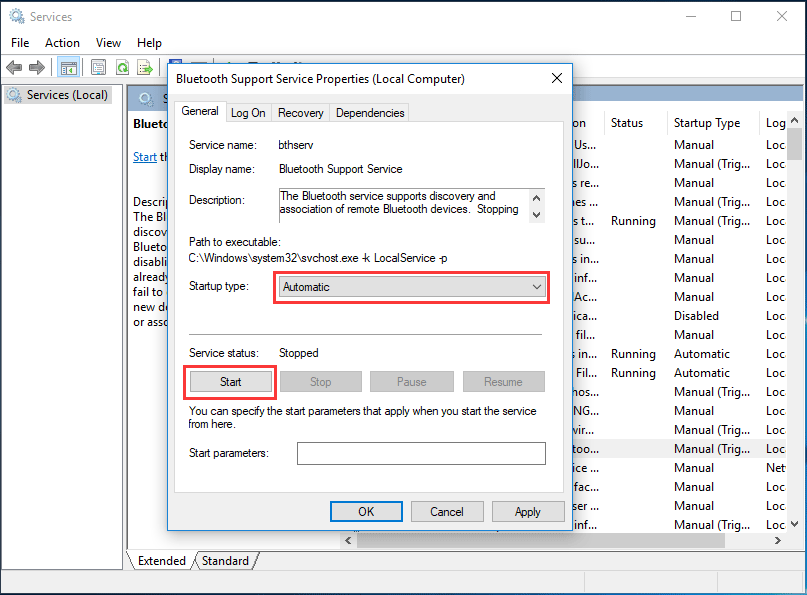
Task: Toggle Show/Hide Console Tree toolbar icon
Action: point(68,67)
